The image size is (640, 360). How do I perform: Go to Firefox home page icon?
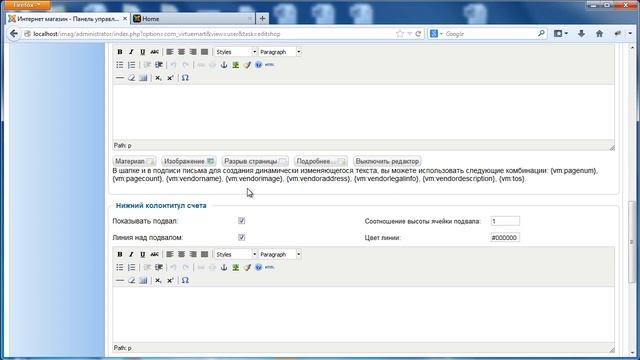click(599, 34)
